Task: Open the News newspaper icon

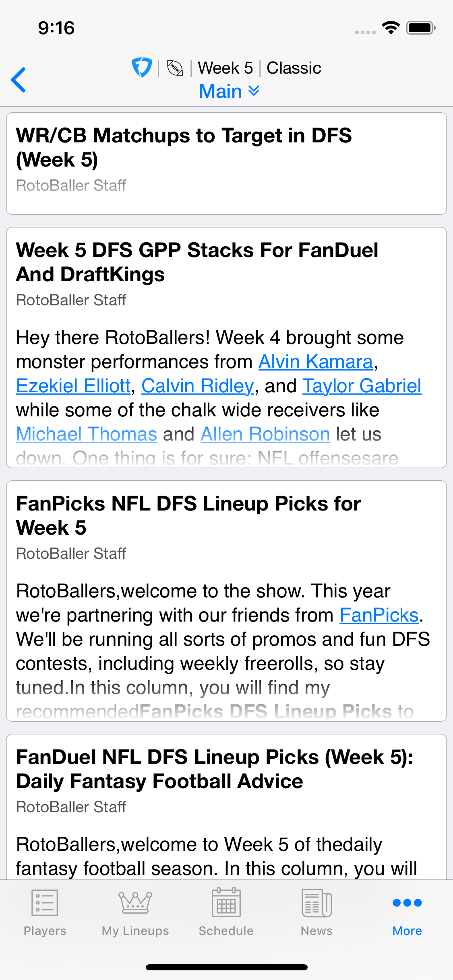Action: click(x=316, y=902)
